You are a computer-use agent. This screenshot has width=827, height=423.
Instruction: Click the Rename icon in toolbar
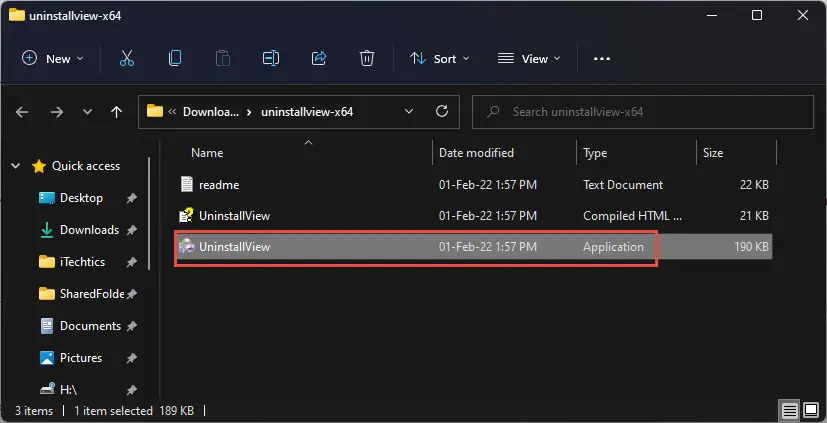(271, 59)
